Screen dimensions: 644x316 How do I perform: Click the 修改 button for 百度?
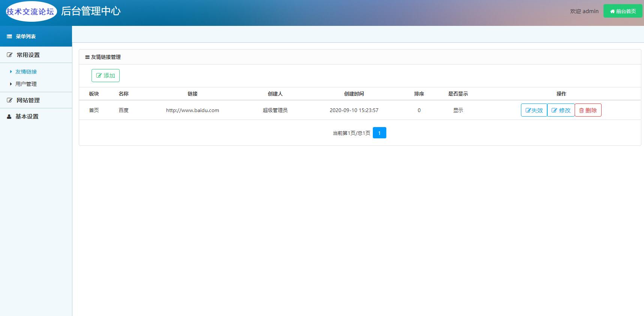[x=561, y=110]
